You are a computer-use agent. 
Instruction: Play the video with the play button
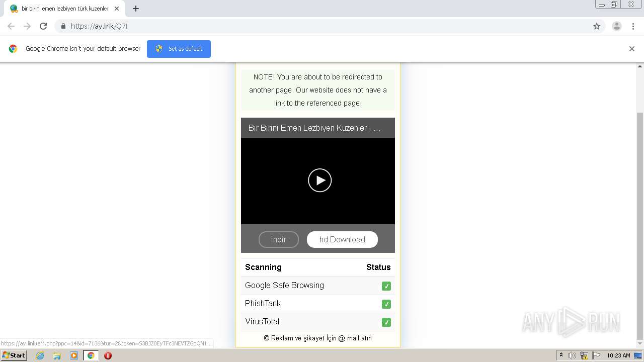pos(320,180)
